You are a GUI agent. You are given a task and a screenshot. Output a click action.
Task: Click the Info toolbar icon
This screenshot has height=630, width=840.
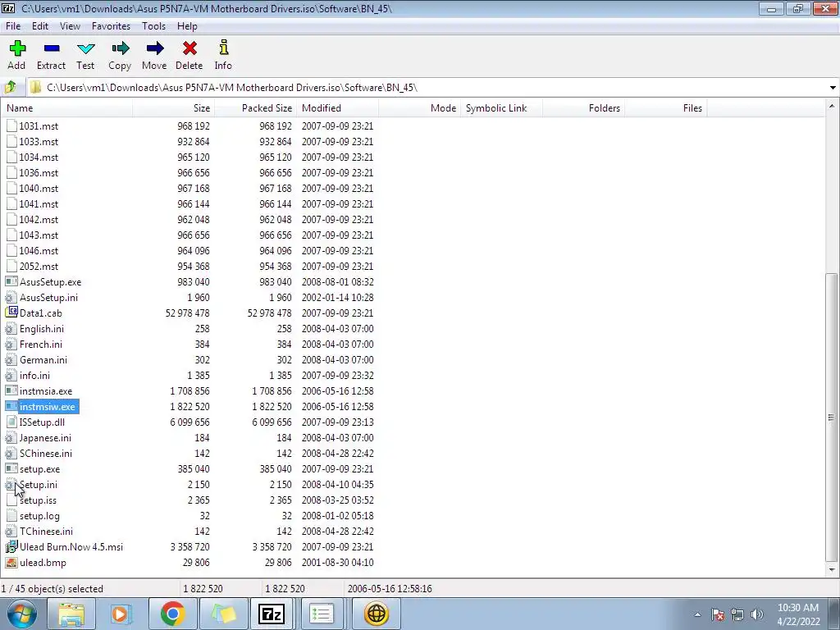pos(223,48)
